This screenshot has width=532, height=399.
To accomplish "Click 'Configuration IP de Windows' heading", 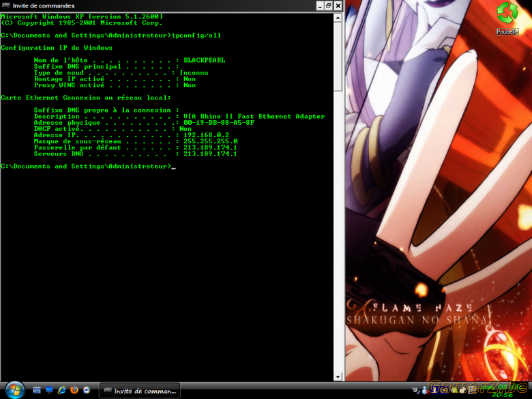I will 57,48.
